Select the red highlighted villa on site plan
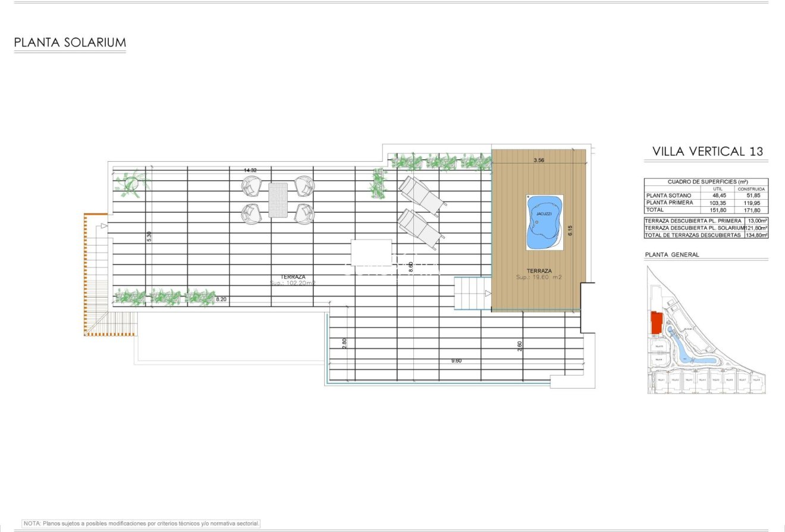Screen dimensions: 785x532 tap(657, 323)
